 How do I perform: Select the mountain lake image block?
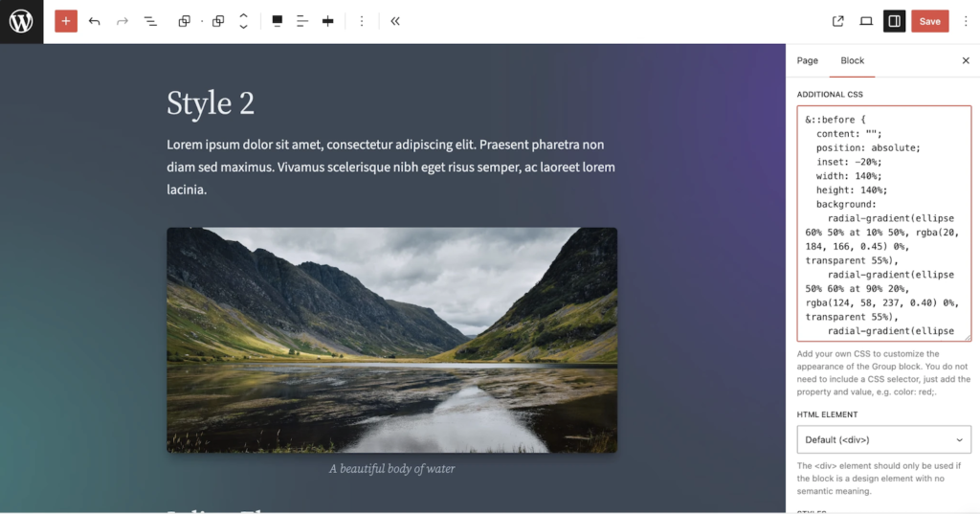(x=391, y=340)
